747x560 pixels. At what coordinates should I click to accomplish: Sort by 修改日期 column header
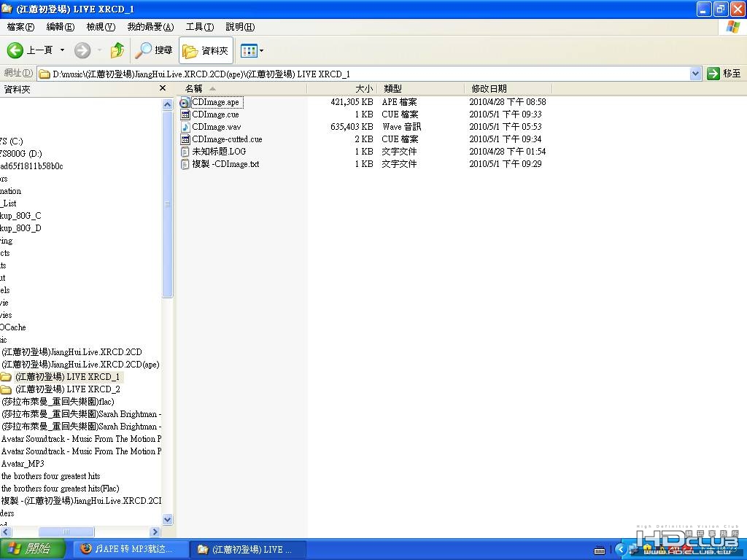tap(508, 88)
